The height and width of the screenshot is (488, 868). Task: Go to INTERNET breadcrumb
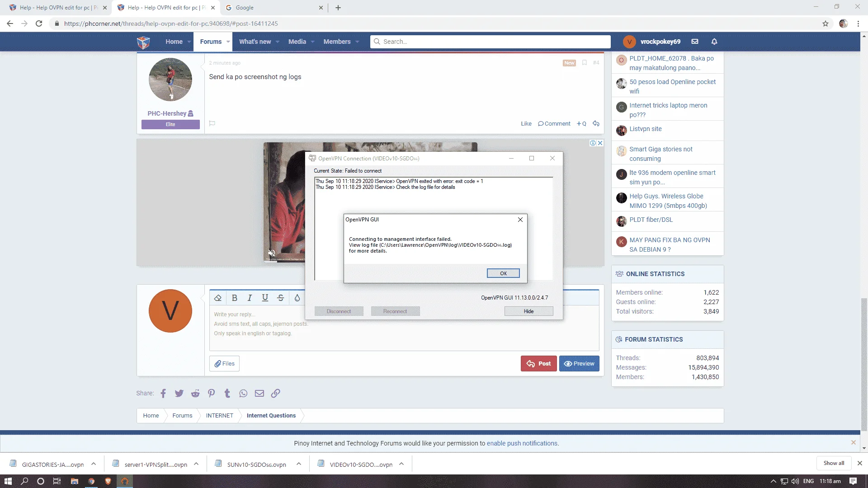click(219, 416)
